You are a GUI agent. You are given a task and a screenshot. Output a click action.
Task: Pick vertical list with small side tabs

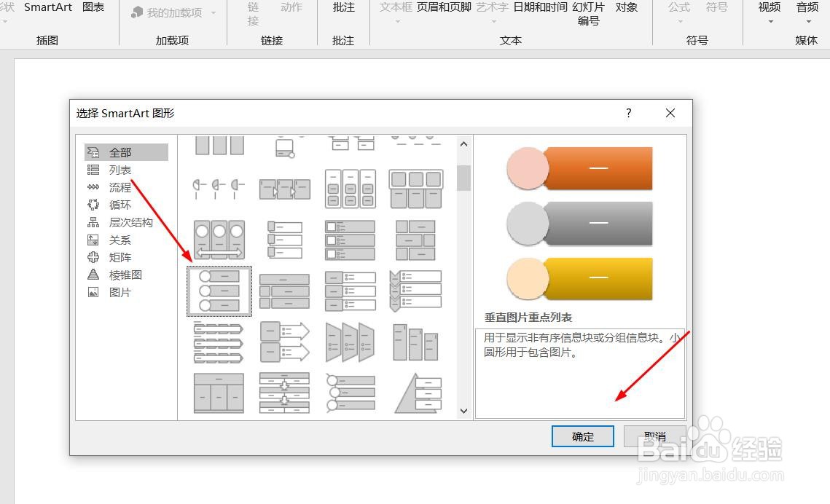click(x=285, y=240)
